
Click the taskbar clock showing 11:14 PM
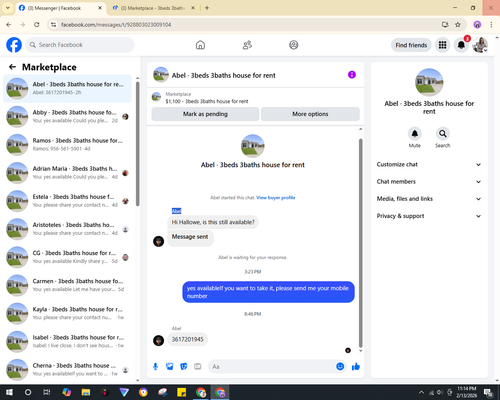tap(466, 392)
